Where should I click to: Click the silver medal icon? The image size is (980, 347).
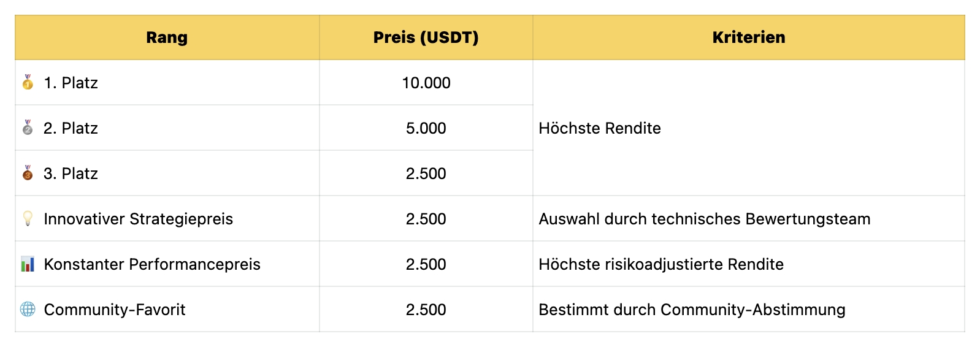pyautogui.click(x=28, y=128)
